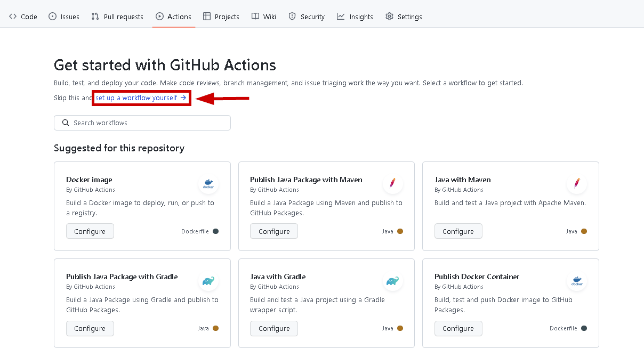Configure the Java with Maven workflow
The image size is (644, 357).
[458, 231]
